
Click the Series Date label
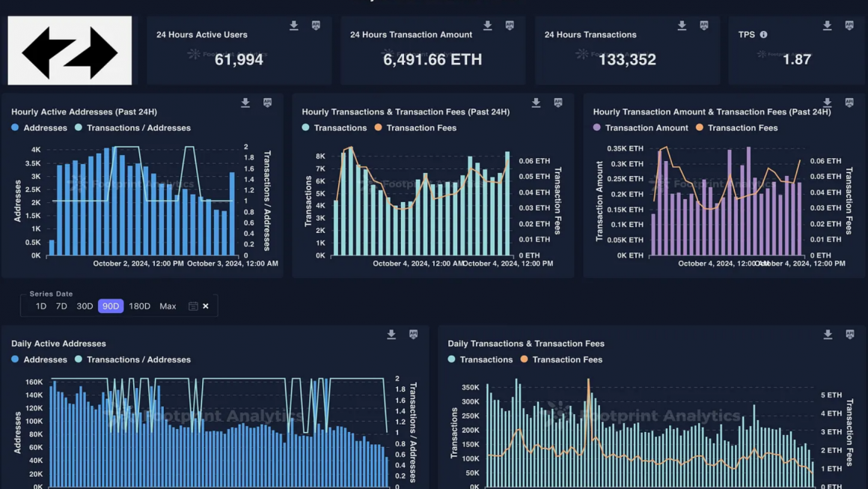tap(51, 294)
